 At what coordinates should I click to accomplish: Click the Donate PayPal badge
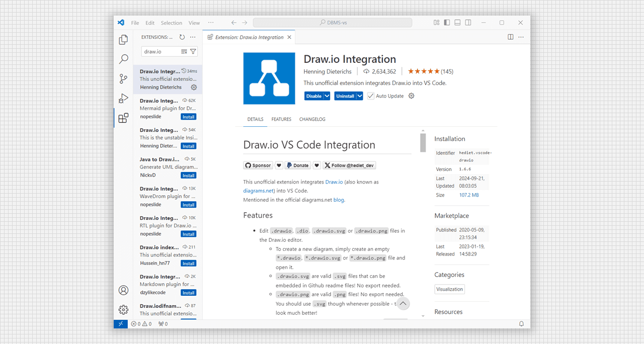[x=298, y=165]
